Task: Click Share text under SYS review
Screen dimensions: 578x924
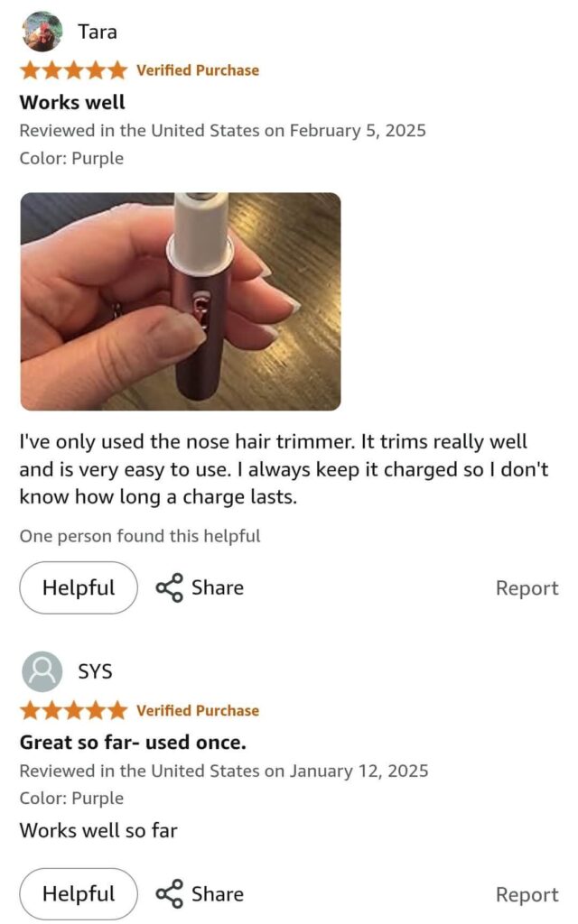Action: [218, 894]
